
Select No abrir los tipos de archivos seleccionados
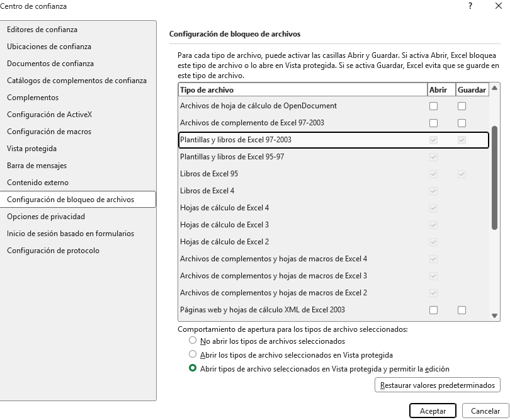[x=193, y=341]
